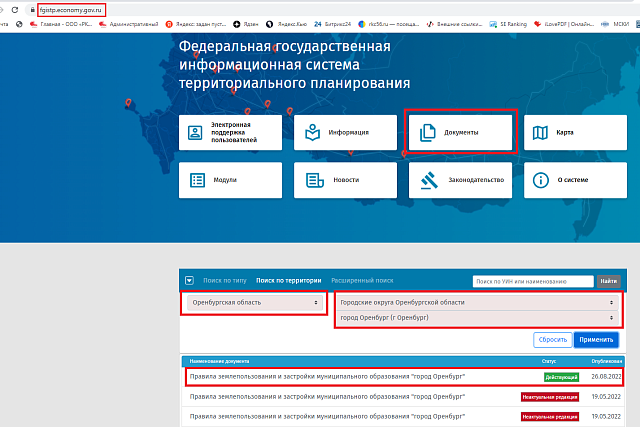The height and width of the screenshot is (427, 640).
Task: Switch to the 'Поиск по типу' tab
Action: (x=225, y=280)
